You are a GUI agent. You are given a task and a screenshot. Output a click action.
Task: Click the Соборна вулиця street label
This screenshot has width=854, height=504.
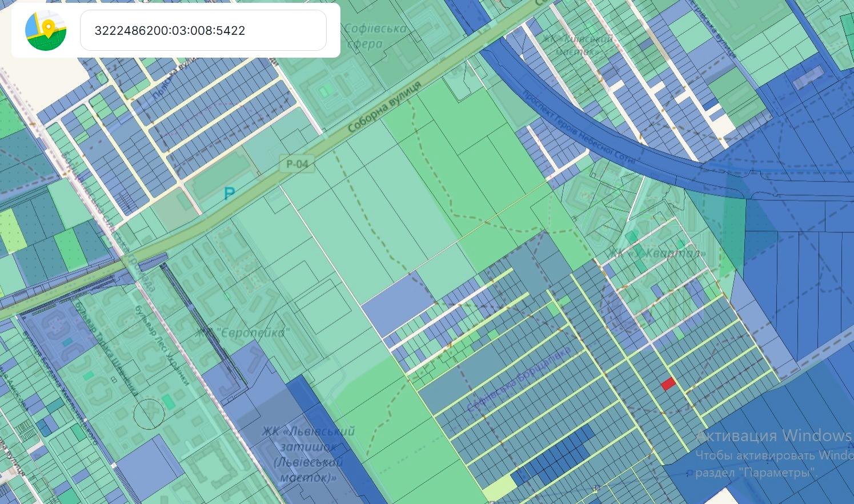point(384,108)
